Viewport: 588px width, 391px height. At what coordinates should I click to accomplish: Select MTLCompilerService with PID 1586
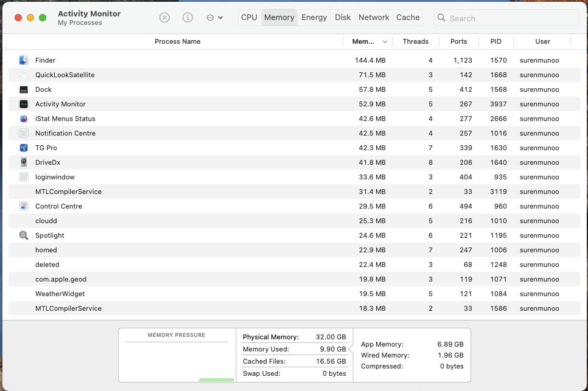[68, 309]
